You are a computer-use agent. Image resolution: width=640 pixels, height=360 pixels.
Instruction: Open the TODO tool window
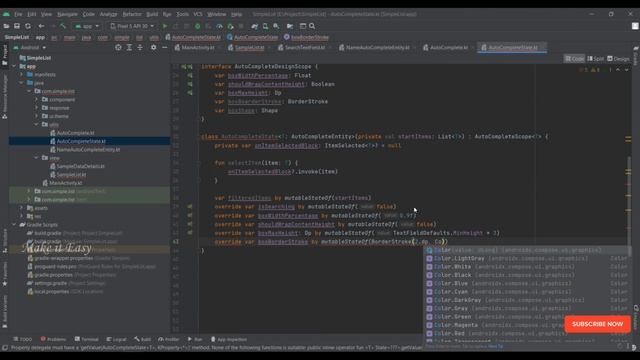[x=22, y=339]
